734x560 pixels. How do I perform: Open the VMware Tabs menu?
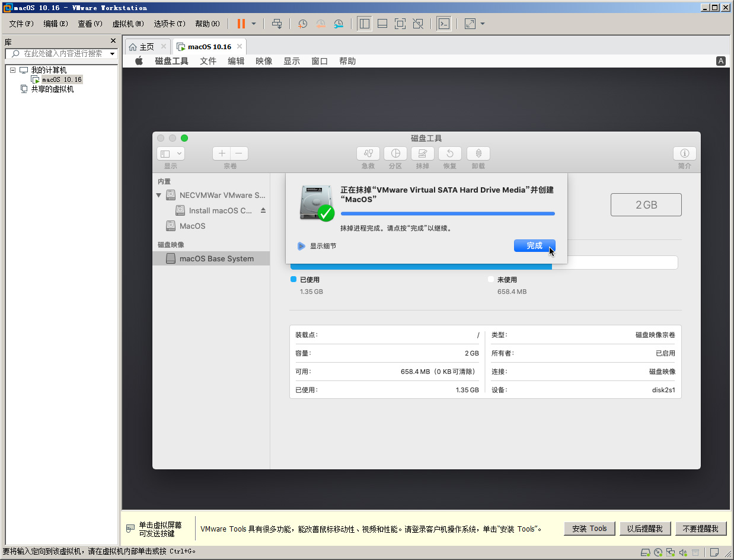170,24
